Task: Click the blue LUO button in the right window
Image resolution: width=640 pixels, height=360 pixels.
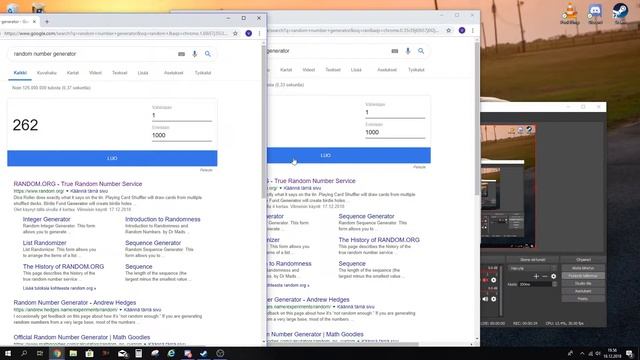Action: (349, 156)
